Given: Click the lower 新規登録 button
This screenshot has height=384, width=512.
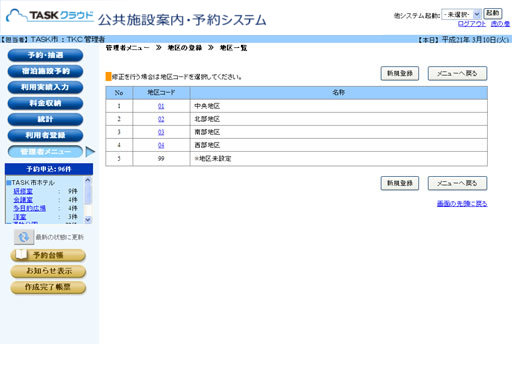Looking at the screenshot, I should pos(400,183).
